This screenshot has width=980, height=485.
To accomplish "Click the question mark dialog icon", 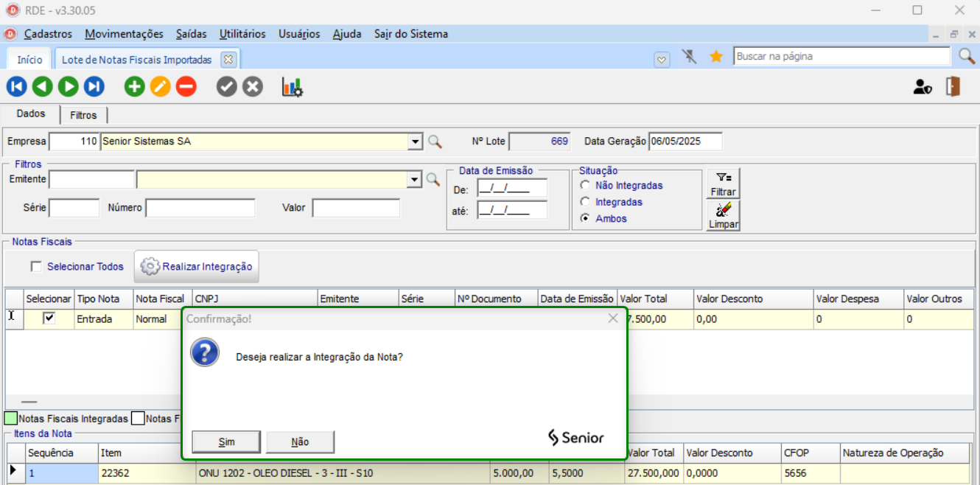I will point(205,352).
